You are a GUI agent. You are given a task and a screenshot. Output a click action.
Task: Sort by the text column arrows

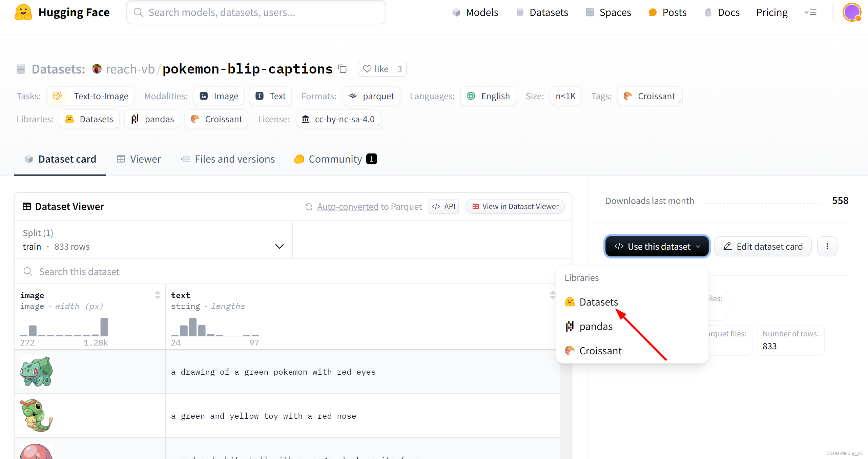(x=553, y=295)
